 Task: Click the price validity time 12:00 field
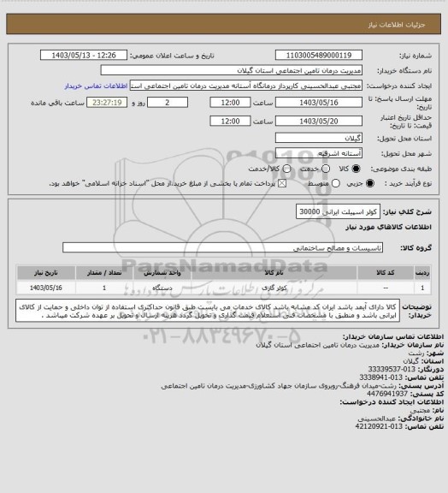[230, 121]
